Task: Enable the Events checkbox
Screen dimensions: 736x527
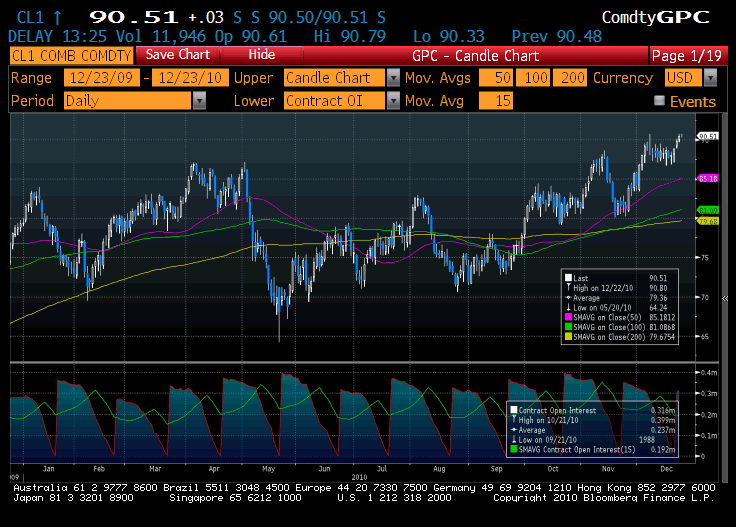Action: point(659,100)
